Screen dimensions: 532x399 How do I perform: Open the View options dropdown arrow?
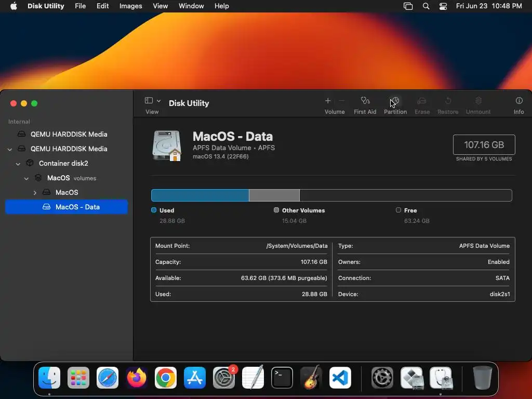pos(158,101)
